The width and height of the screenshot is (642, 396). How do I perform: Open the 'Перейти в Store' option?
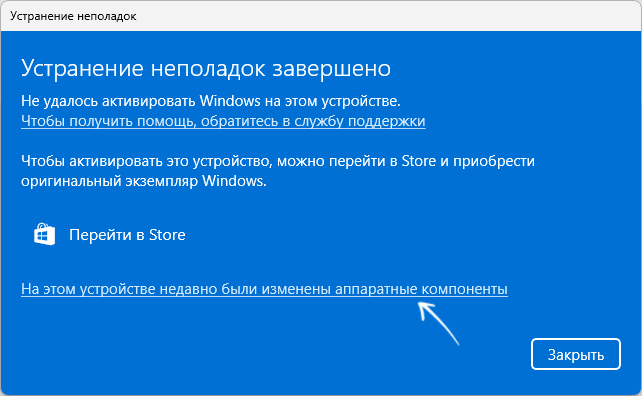pos(110,235)
